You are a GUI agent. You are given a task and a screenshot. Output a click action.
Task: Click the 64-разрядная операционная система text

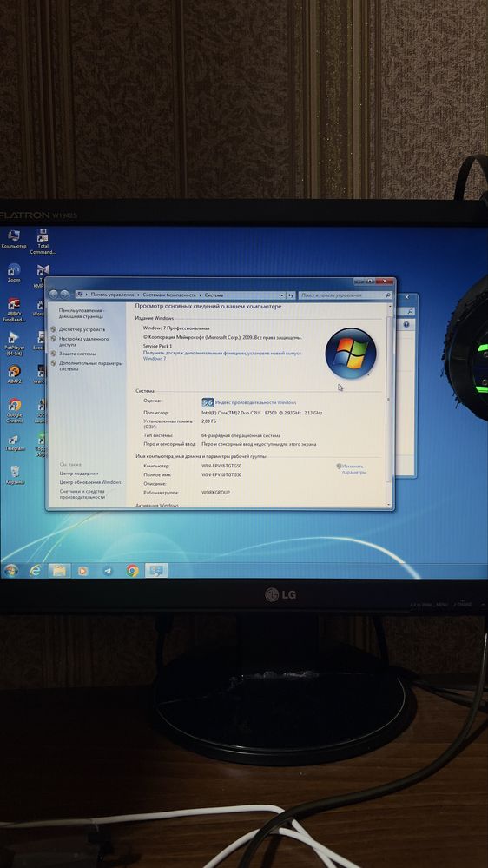241,435
